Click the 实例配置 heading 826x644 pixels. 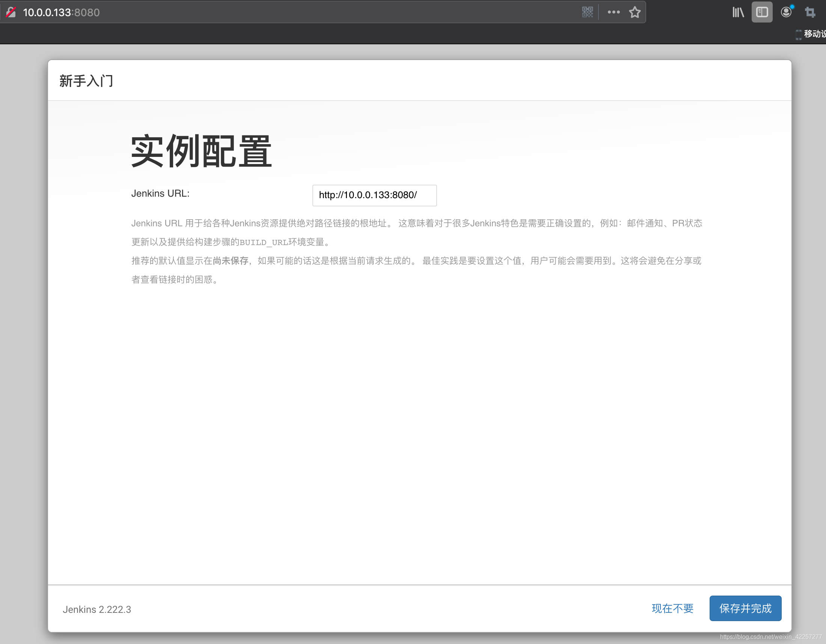coord(201,151)
